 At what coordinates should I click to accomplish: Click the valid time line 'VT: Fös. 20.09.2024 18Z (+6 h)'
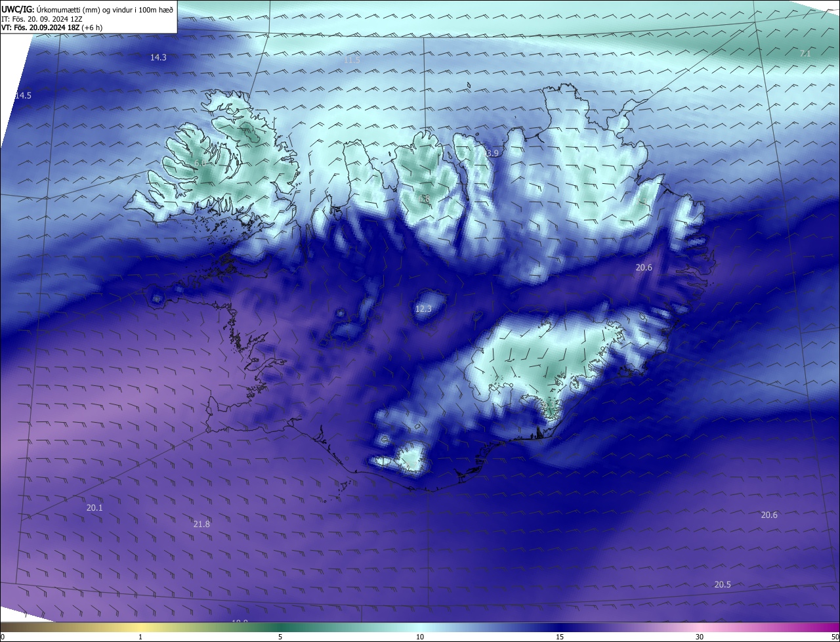click(x=52, y=28)
